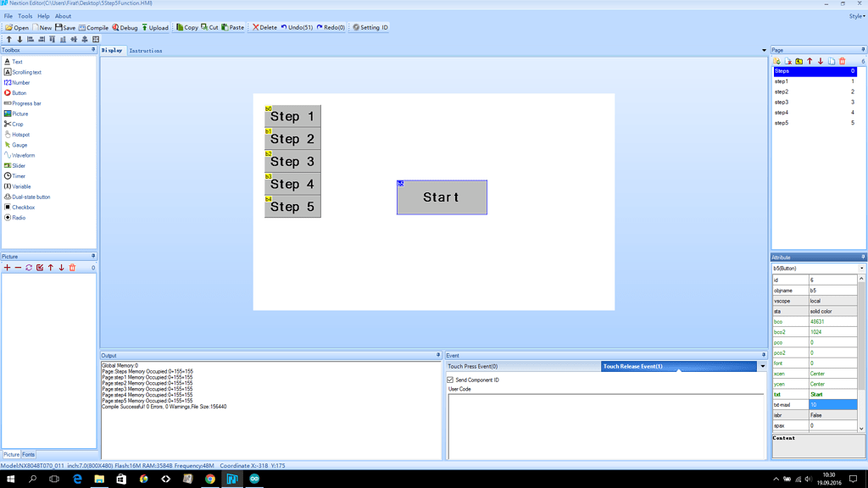Move page up with red arrow
868x488 pixels.
tap(810, 61)
